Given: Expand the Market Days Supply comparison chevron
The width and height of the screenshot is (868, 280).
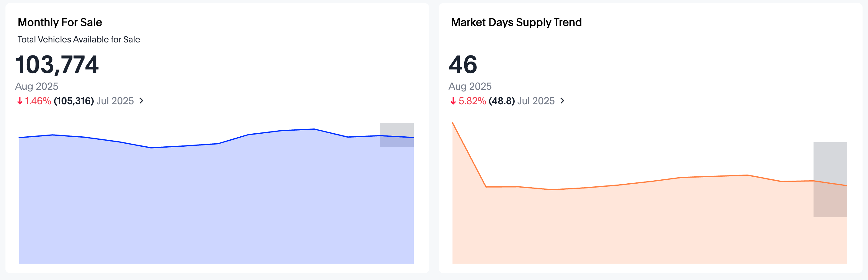Looking at the screenshot, I should tap(562, 101).
